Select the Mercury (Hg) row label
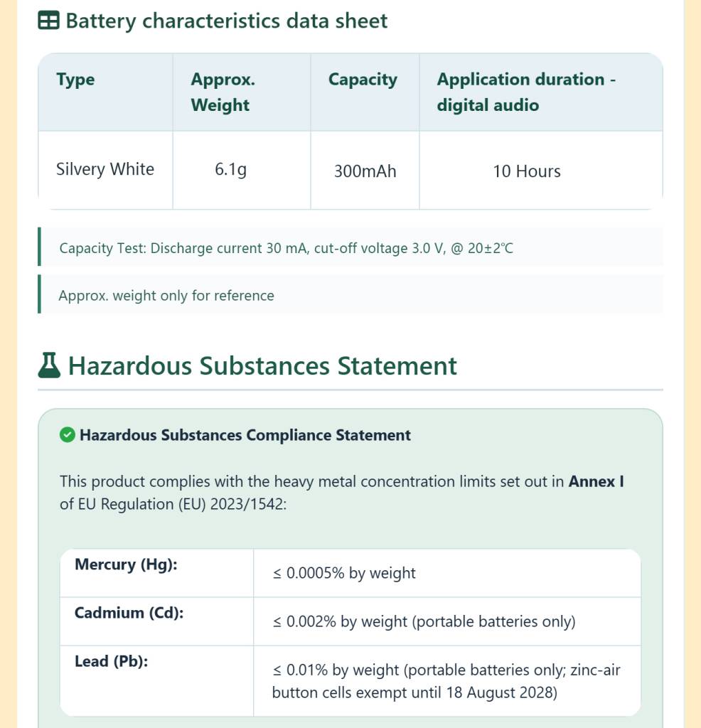701x728 pixels. [126, 564]
